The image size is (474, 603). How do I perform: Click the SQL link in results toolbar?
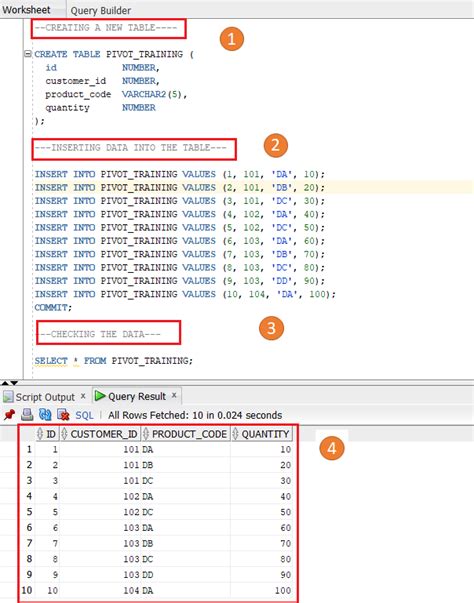coord(84,415)
